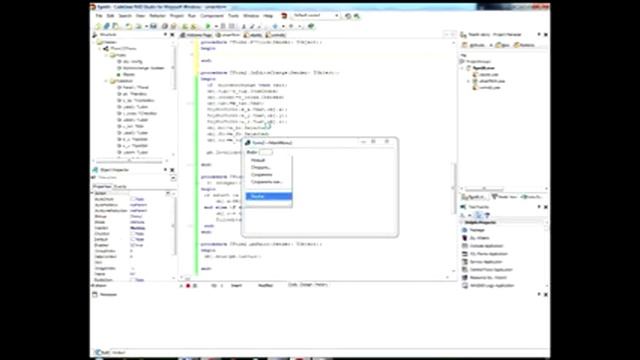Open the Project menu
The height and width of the screenshot is (360, 640).
pos(177,16)
